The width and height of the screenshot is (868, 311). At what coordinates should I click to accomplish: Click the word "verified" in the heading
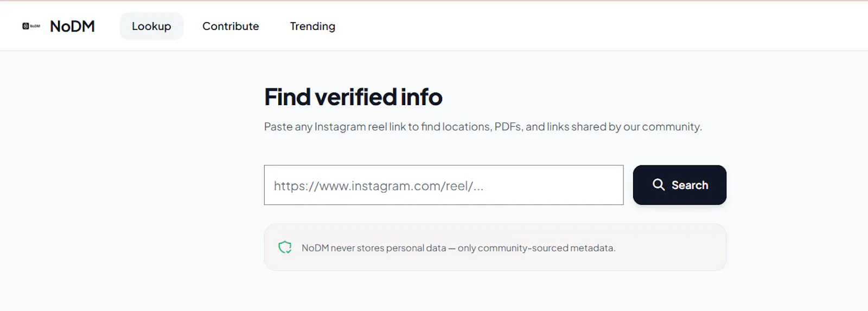[356, 97]
